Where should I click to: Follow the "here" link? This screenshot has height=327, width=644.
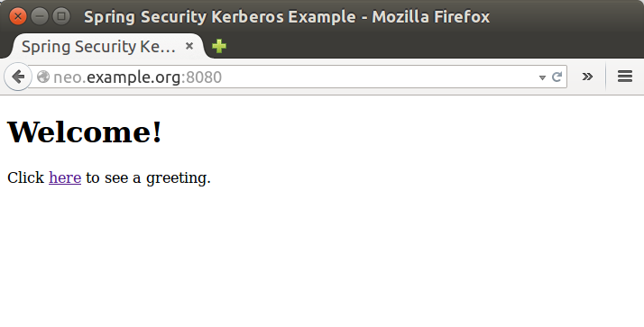click(x=65, y=177)
